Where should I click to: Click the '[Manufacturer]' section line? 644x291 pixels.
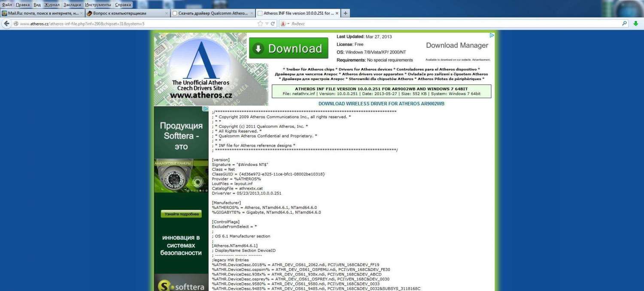pos(226,202)
